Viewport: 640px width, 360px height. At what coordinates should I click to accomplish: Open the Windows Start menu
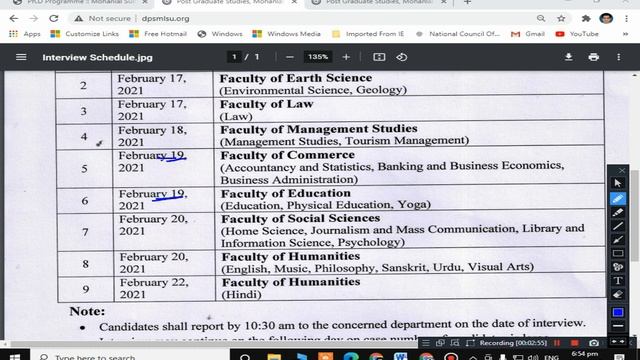(15, 356)
